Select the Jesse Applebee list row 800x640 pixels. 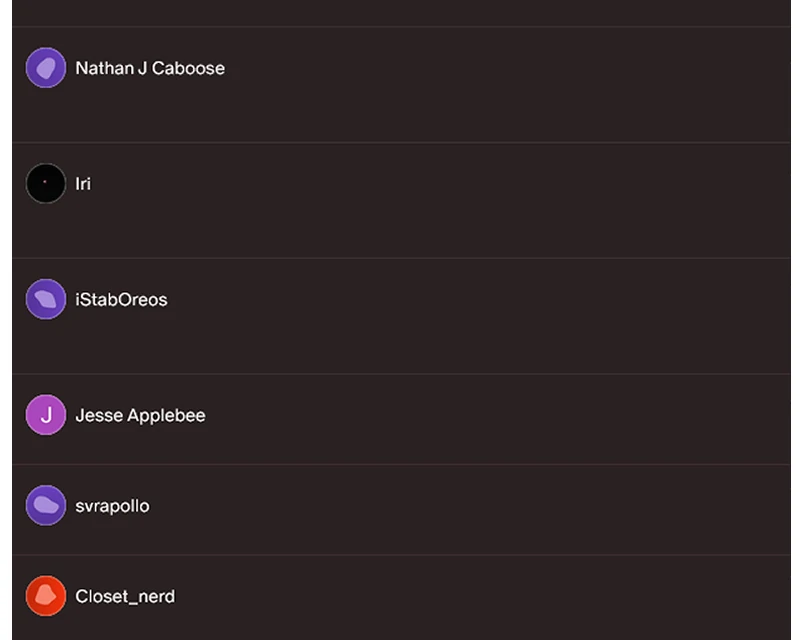[x=402, y=420]
